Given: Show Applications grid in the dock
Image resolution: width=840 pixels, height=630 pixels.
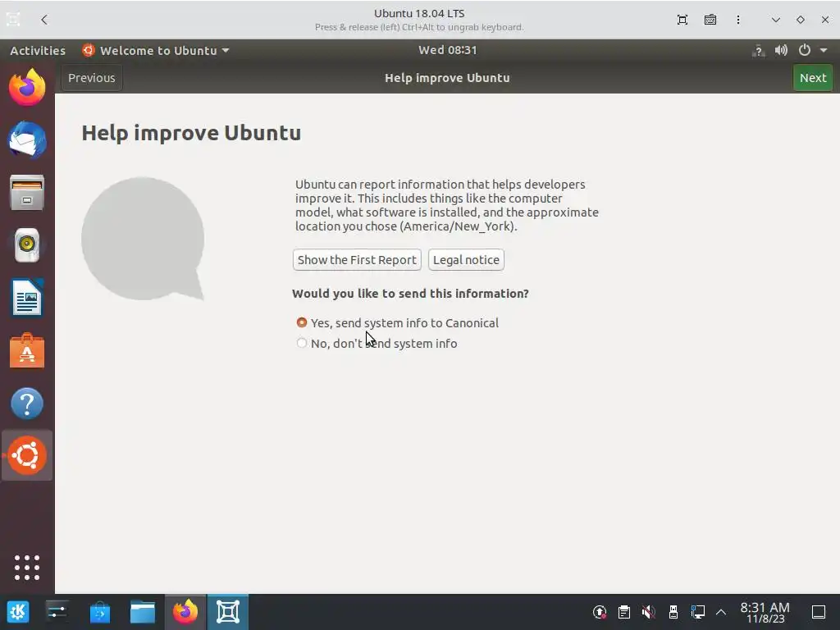Looking at the screenshot, I should (x=27, y=568).
